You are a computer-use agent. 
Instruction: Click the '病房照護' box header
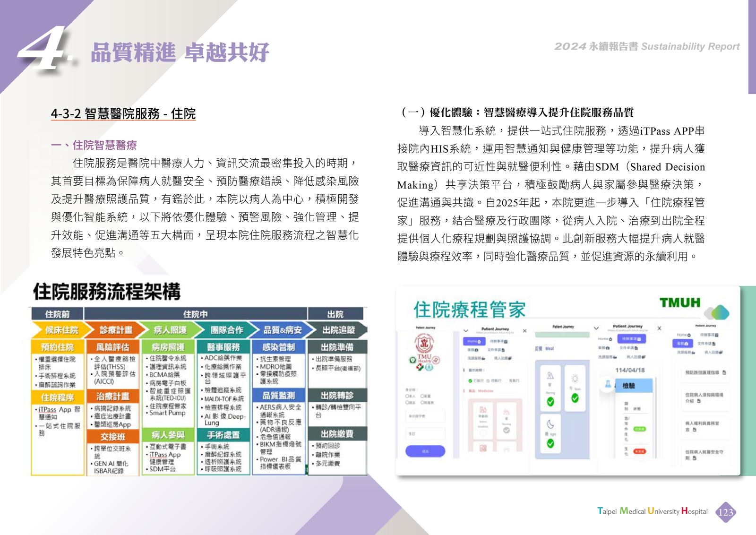coord(168,347)
